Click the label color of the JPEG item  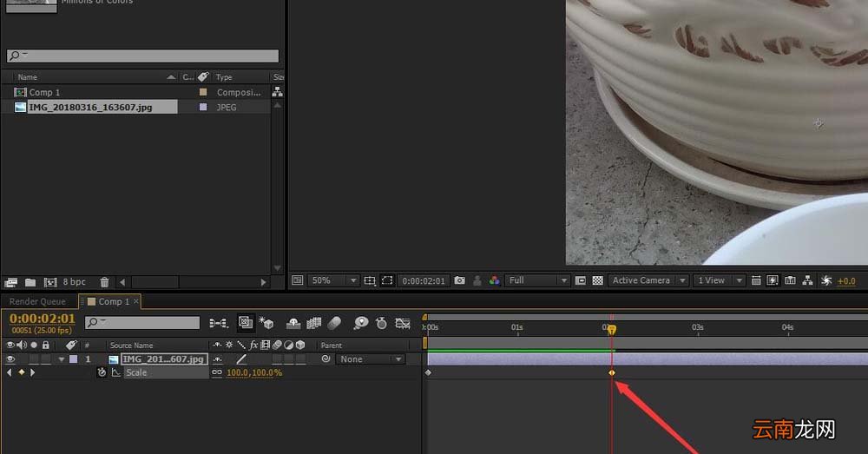click(203, 107)
